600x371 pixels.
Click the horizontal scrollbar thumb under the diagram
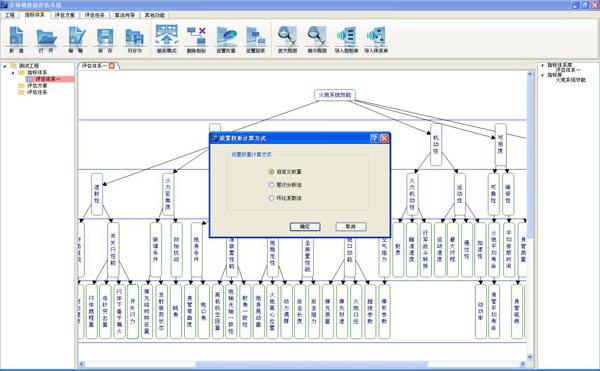coord(312,364)
